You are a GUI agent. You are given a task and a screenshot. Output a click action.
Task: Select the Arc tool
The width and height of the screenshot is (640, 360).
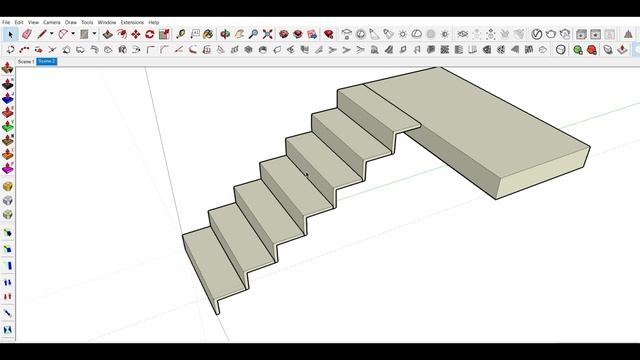(63, 34)
